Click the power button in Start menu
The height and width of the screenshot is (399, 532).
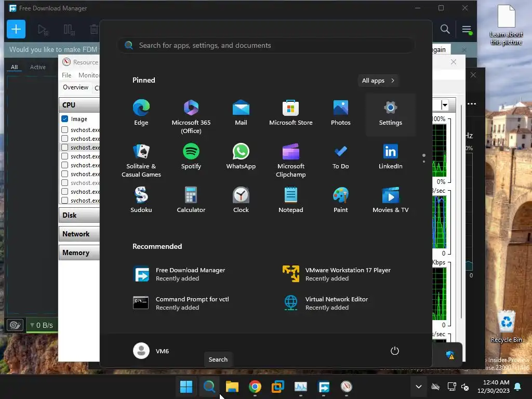coord(395,351)
